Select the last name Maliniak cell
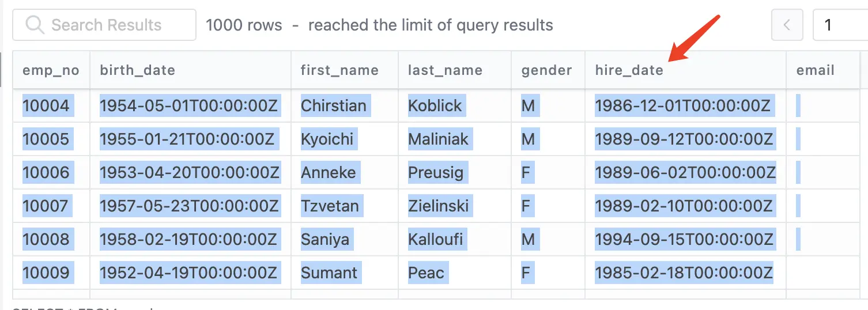868x310 pixels. point(455,139)
